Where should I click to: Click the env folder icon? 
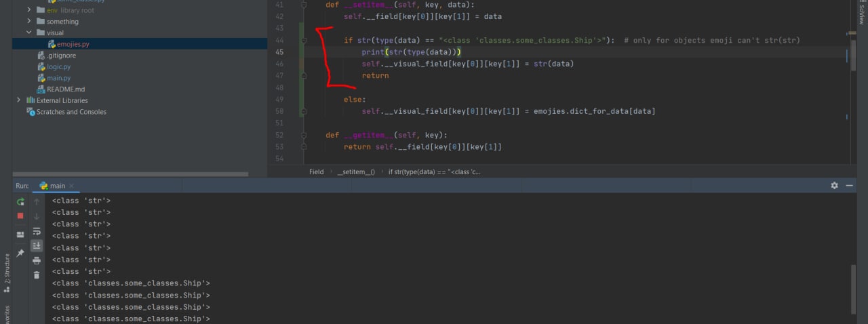click(40, 10)
